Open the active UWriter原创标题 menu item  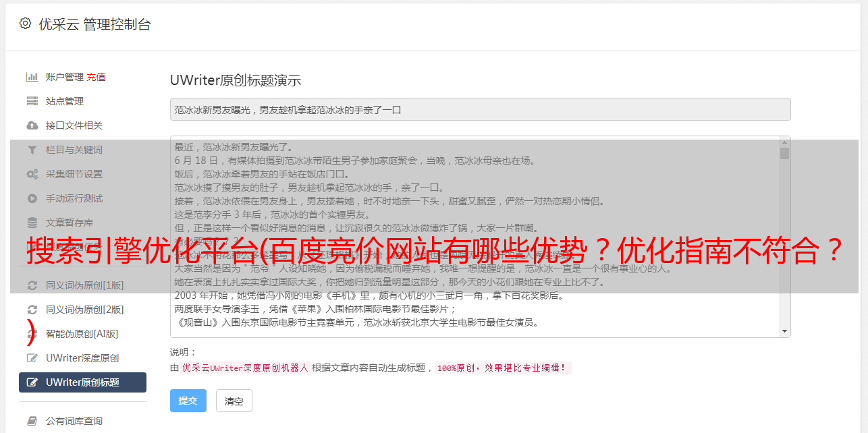(x=82, y=382)
